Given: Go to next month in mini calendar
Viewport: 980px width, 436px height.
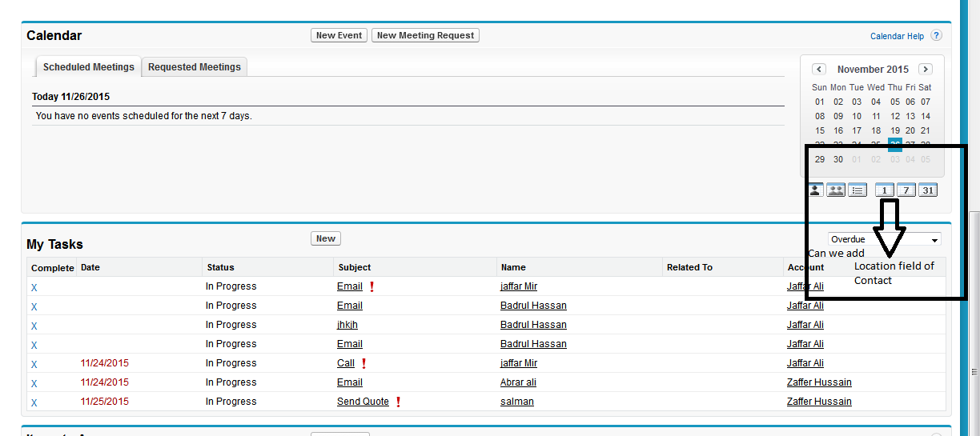Looking at the screenshot, I should coord(925,70).
